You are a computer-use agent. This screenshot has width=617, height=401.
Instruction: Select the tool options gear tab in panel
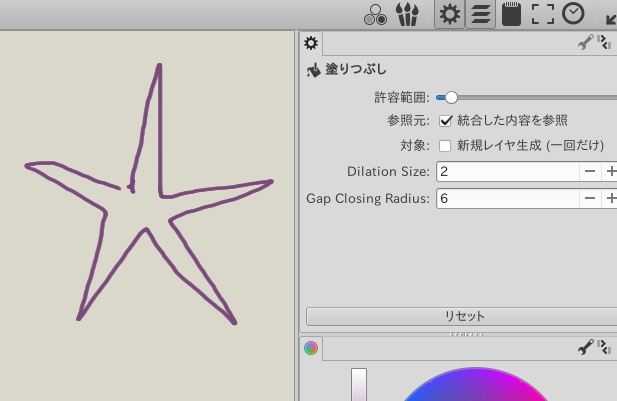pyautogui.click(x=311, y=43)
